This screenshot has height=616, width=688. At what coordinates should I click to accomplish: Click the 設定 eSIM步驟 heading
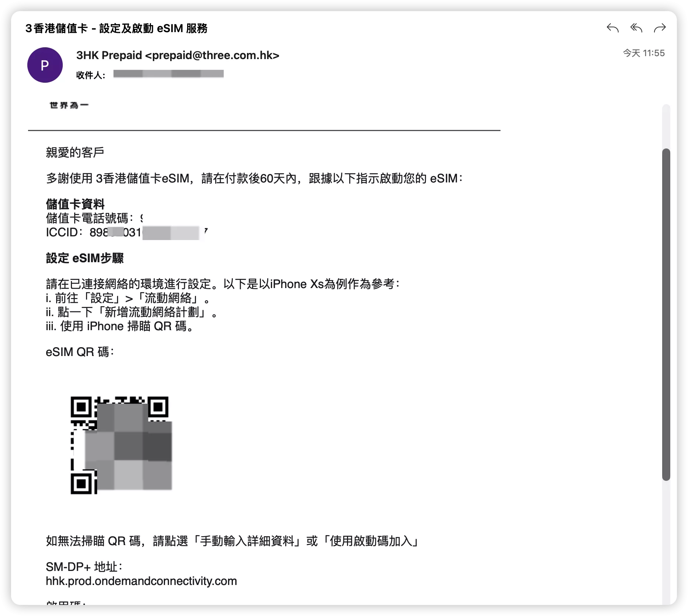coord(85,258)
